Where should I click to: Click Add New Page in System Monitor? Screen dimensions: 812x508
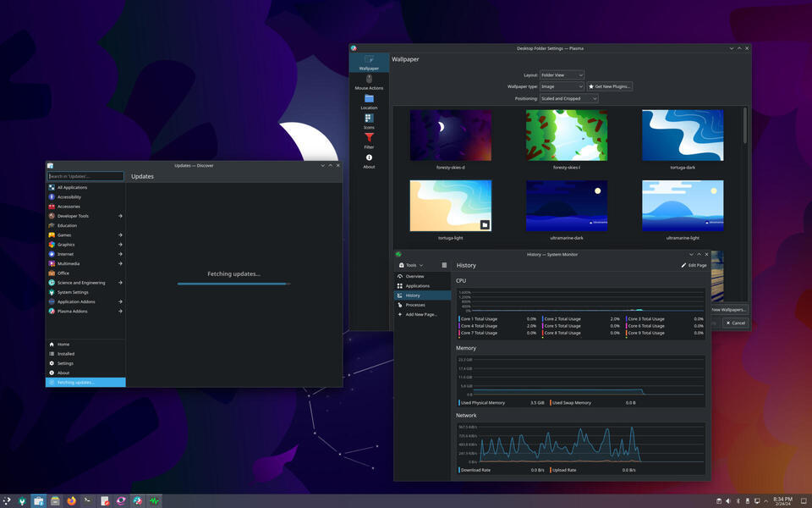(x=422, y=315)
